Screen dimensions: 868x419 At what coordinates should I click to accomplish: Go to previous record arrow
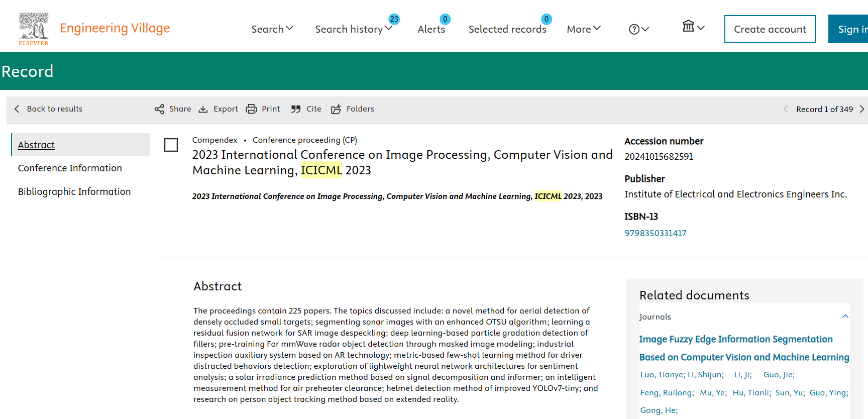click(x=786, y=109)
